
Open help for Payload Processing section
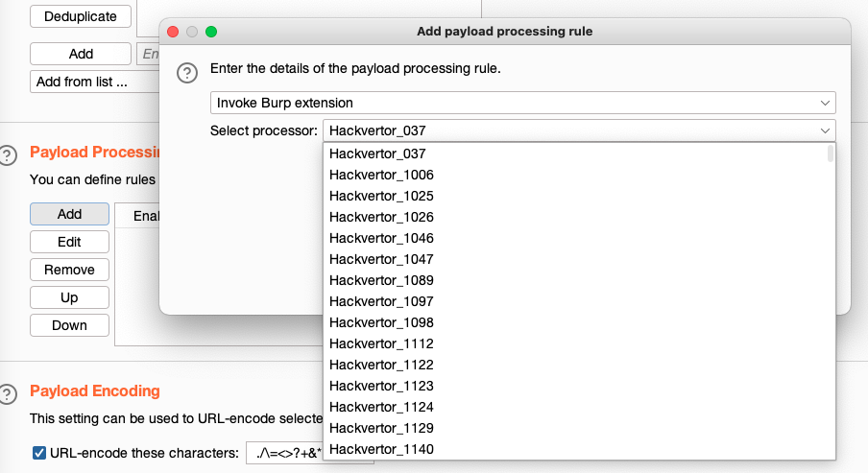9,154
